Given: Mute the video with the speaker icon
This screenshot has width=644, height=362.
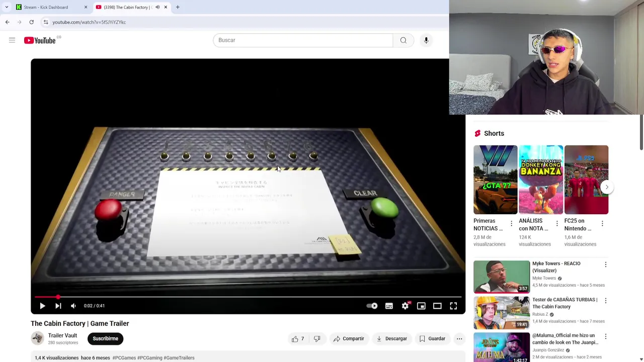Looking at the screenshot, I should (73, 306).
